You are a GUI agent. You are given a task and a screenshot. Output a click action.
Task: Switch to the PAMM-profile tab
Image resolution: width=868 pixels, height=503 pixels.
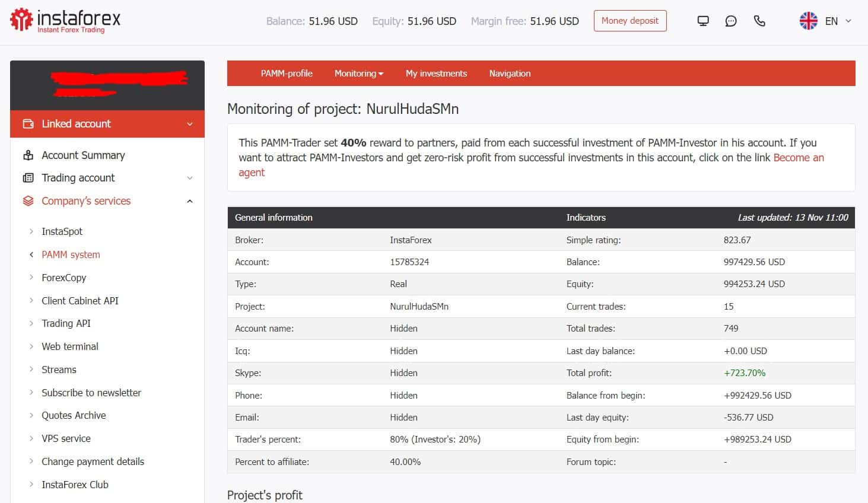[x=287, y=74]
